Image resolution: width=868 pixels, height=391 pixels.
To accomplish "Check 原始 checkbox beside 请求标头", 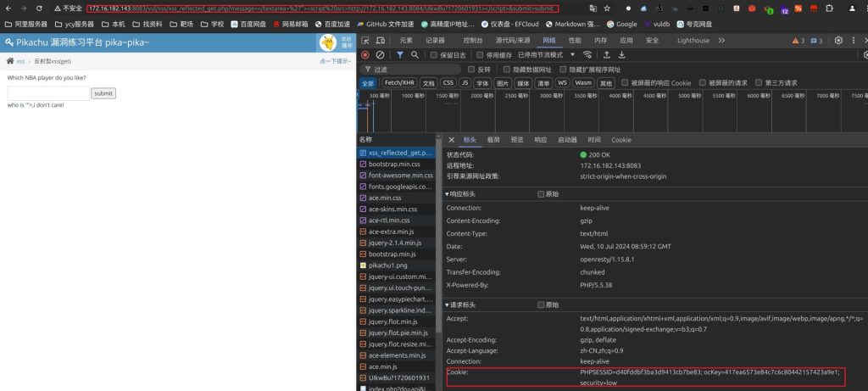I will [x=541, y=304].
